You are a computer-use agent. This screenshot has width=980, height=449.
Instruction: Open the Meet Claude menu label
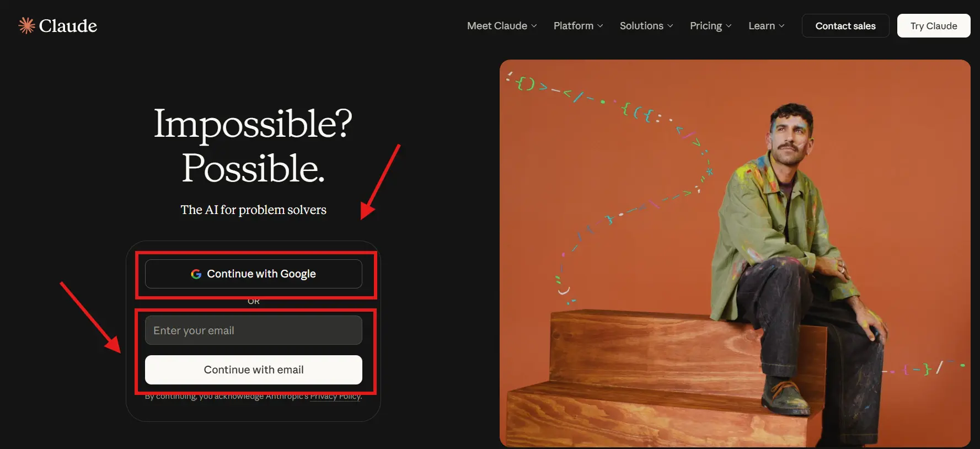coord(497,26)
